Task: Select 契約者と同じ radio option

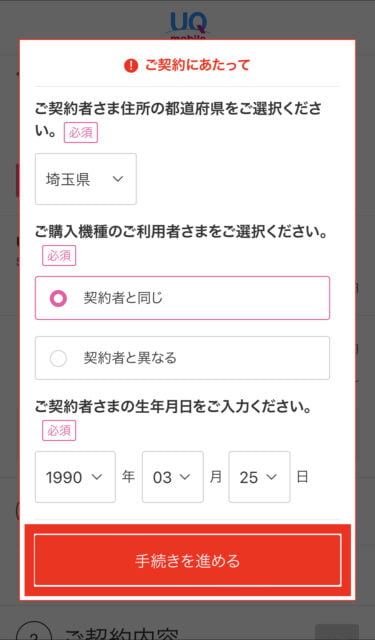Action: 182,298
